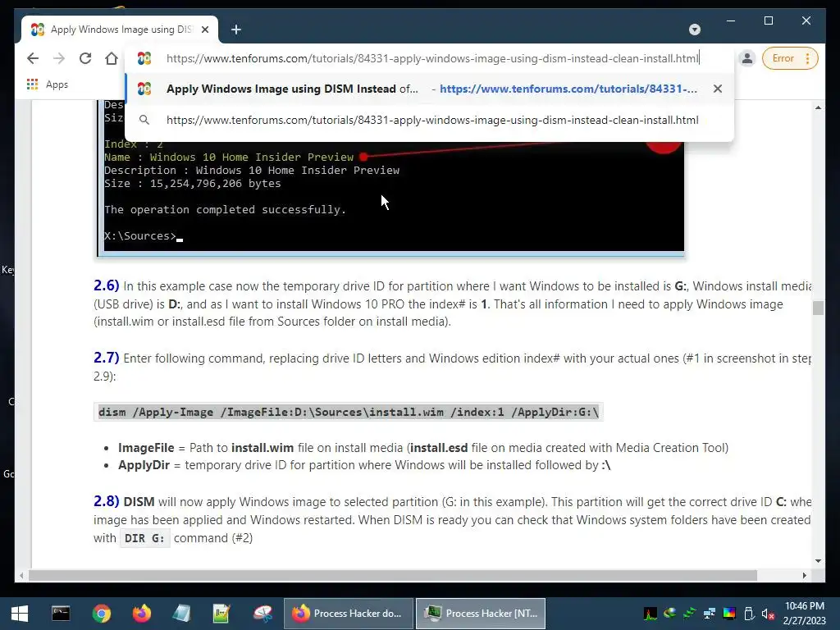This screenshot has height=630, width=840.
Task: Click the Error update button
Action: coord(783,58)
